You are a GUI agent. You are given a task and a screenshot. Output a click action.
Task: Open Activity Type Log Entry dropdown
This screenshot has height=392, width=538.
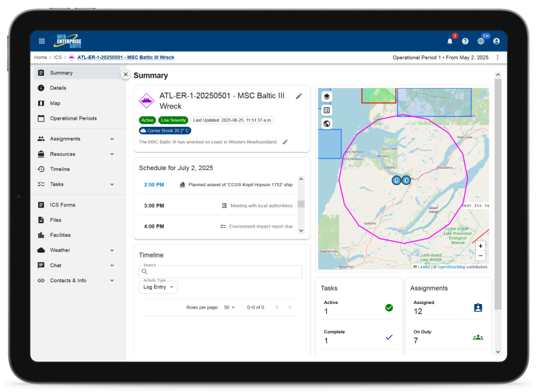pos(158,287)
